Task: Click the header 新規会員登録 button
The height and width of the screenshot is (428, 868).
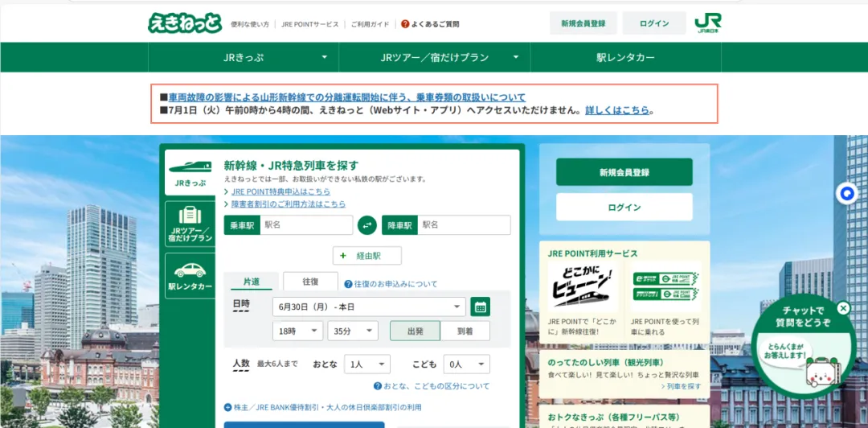Action: [x=583, y=23]
